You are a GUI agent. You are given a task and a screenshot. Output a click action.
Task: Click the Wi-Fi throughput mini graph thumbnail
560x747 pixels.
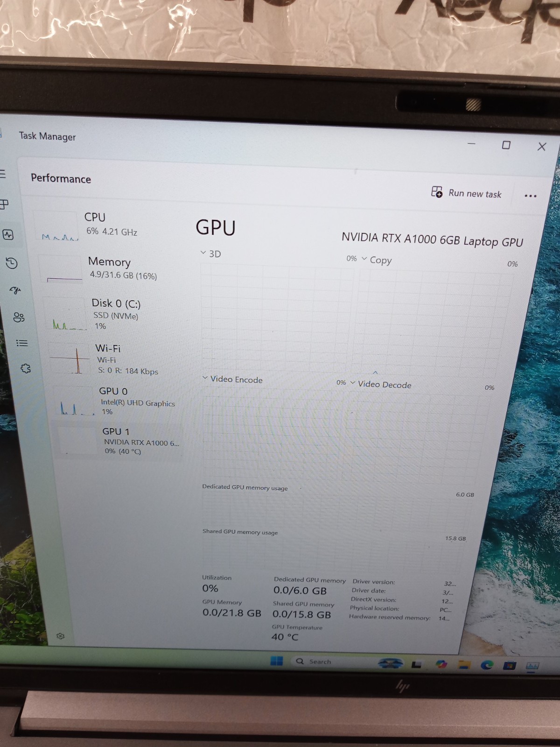70,359
